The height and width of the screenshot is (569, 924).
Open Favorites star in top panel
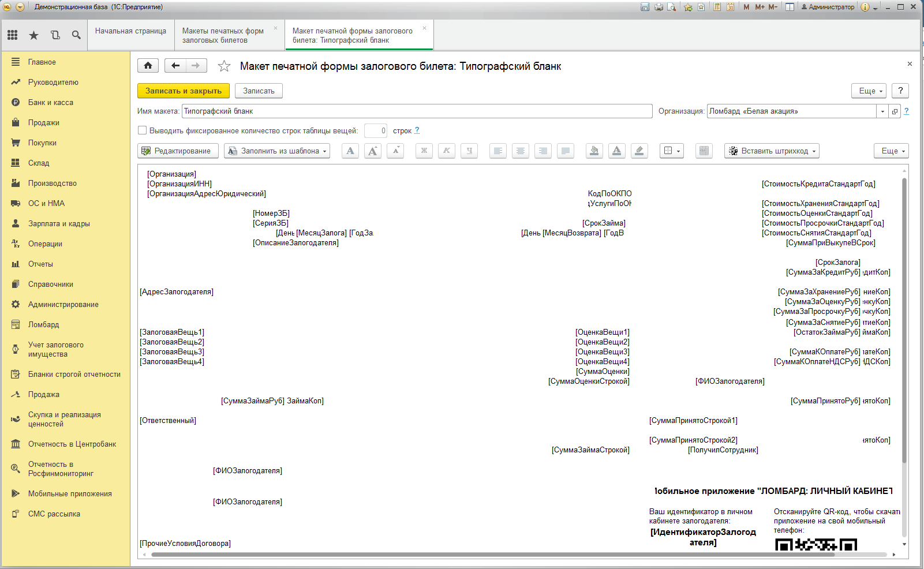click(33, 35)
